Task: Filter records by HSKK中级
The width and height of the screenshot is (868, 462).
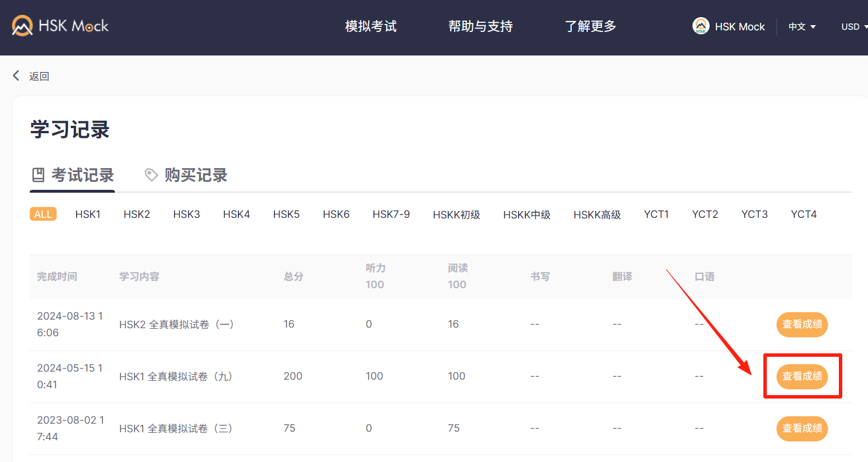Action: (x=527, y=215)
